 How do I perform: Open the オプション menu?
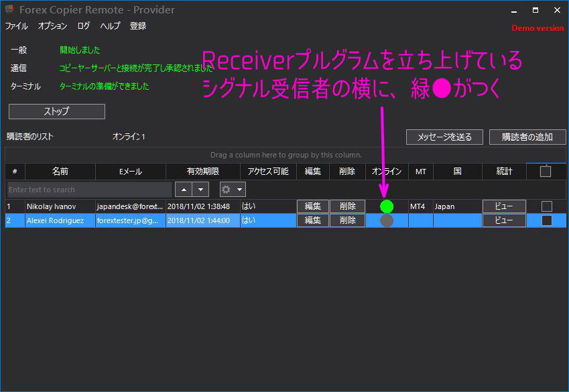[52, 26]
